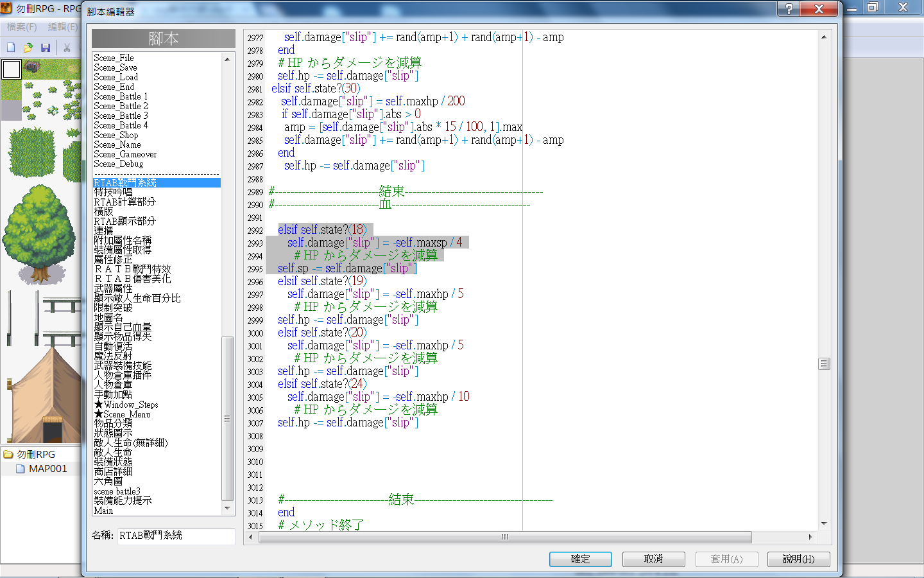Click the script list scroll down arrow
The image size is (924, 578).
click(x=227, y=509)
